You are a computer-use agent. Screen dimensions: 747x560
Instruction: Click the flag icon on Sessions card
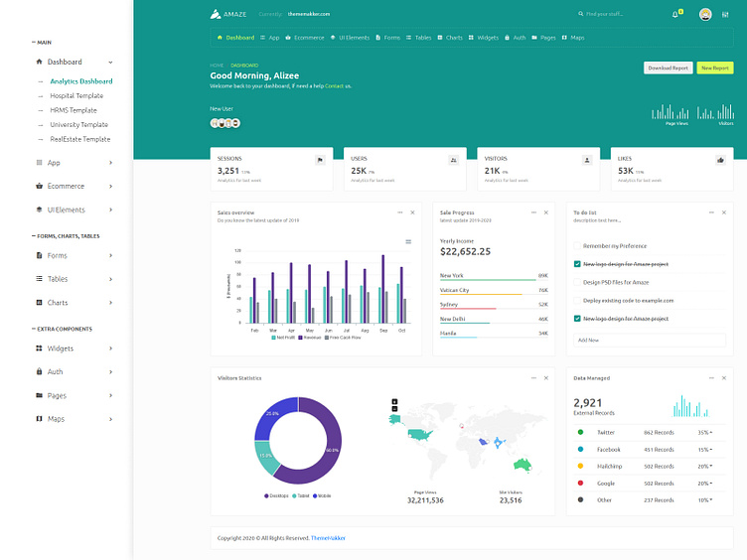(x=320, y=160)
